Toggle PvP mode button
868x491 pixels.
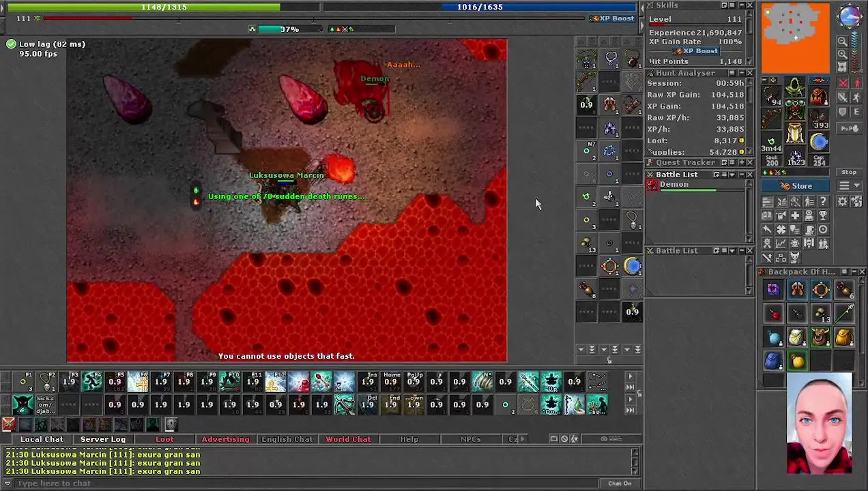point(849,128)
